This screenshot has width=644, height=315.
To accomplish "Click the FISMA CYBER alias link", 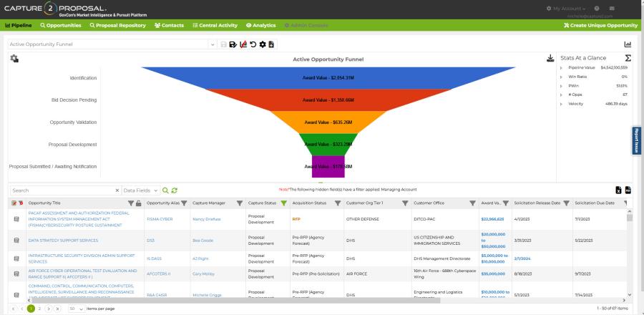I will pos(160,219).
